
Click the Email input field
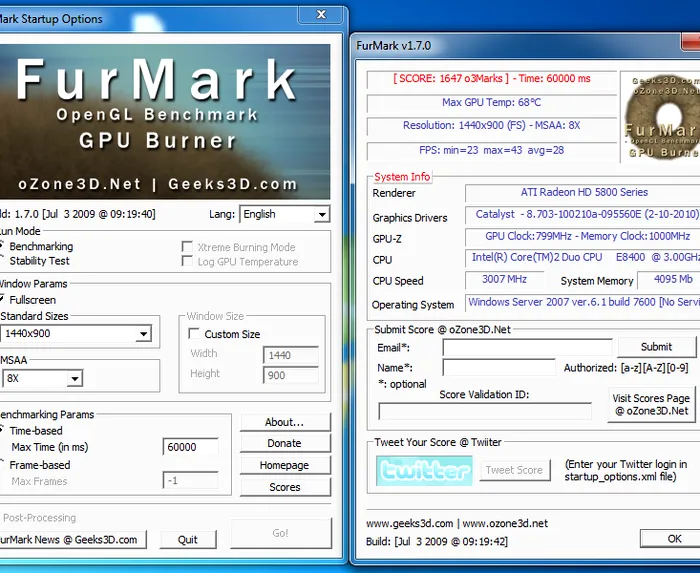(x=527, y=347)
